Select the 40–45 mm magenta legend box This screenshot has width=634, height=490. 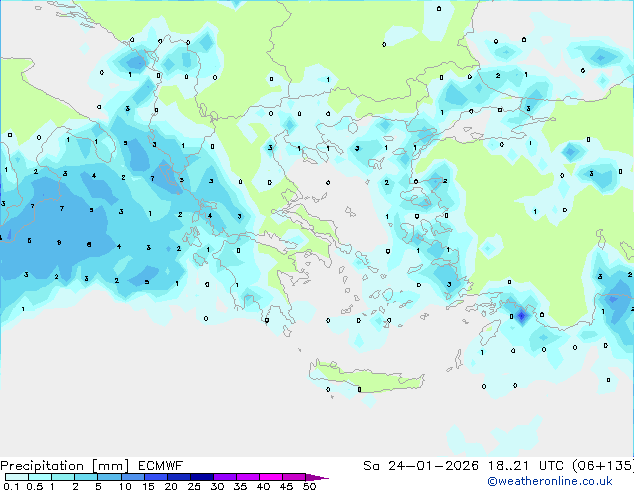pos(271,477)
